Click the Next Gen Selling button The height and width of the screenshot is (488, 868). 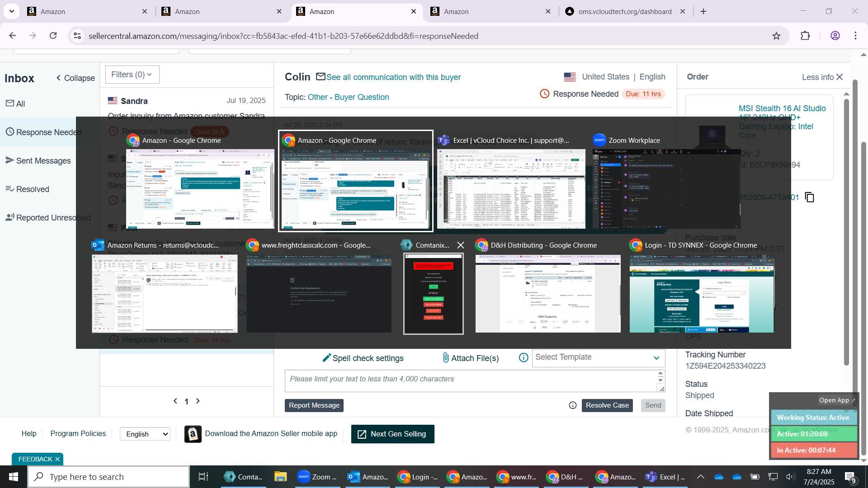coord(392,434)
